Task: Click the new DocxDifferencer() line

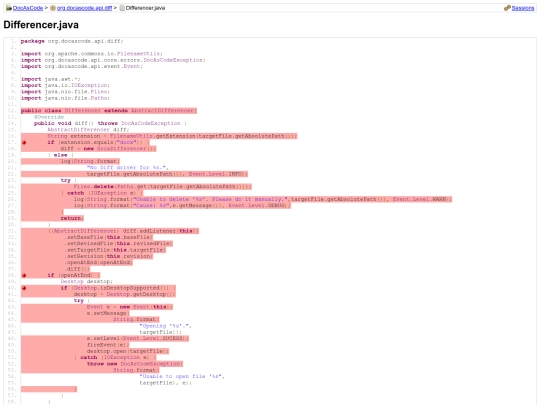Action: [x=108, y=148]
